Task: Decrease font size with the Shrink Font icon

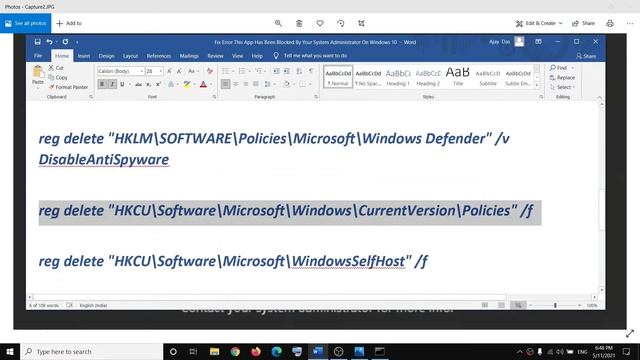Action: coord(179,71)
